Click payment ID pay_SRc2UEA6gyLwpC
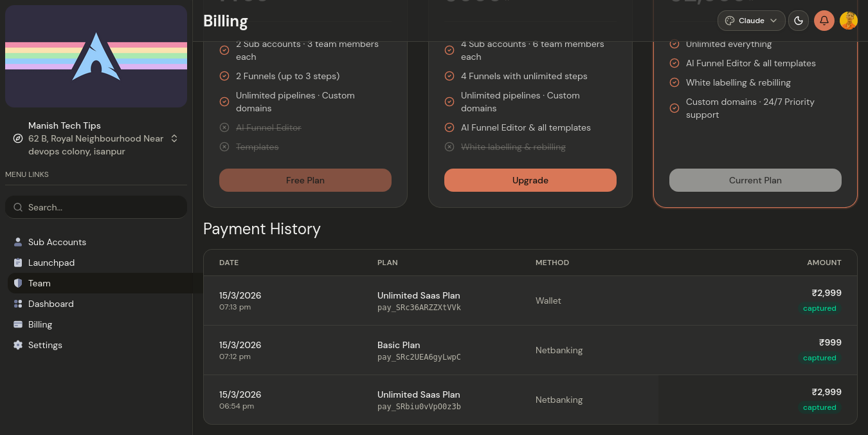Viewport: 868px width, 435px height. point(419,357)
